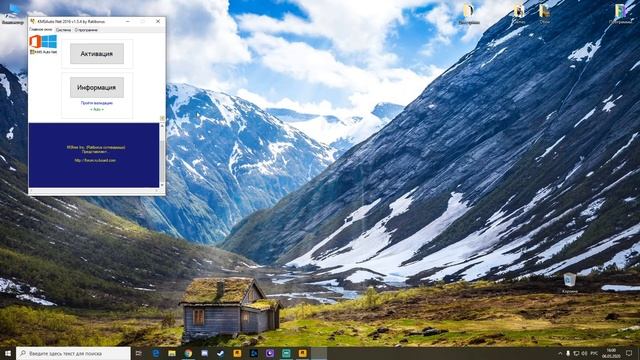Open network settings tray icon
The image size is (640, 360).
tap(576, 353)
